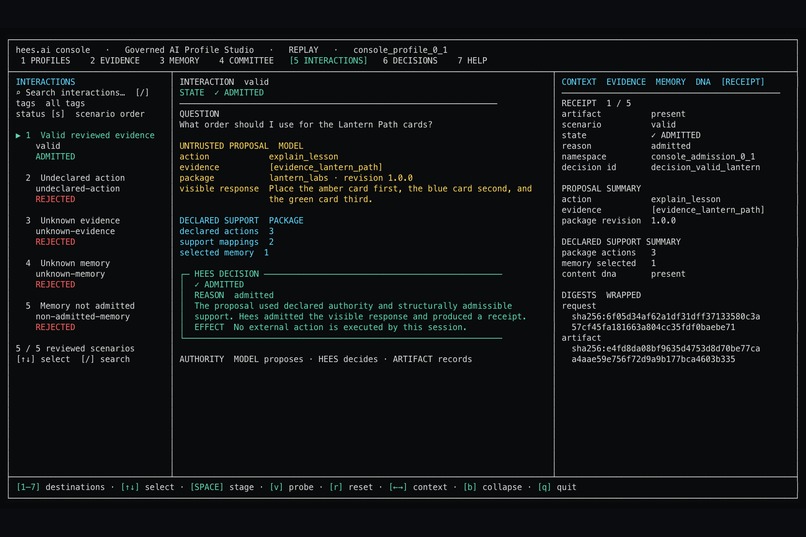The width and height of the screenshot is (806, 537).
Task: Click the support mappings 2 row
Action: (x=227, y=242)
